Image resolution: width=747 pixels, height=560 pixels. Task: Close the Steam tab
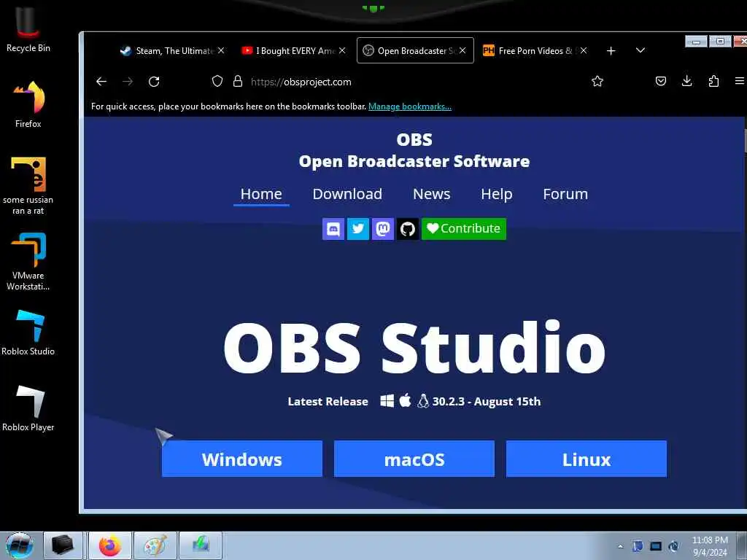click(221, 50)
